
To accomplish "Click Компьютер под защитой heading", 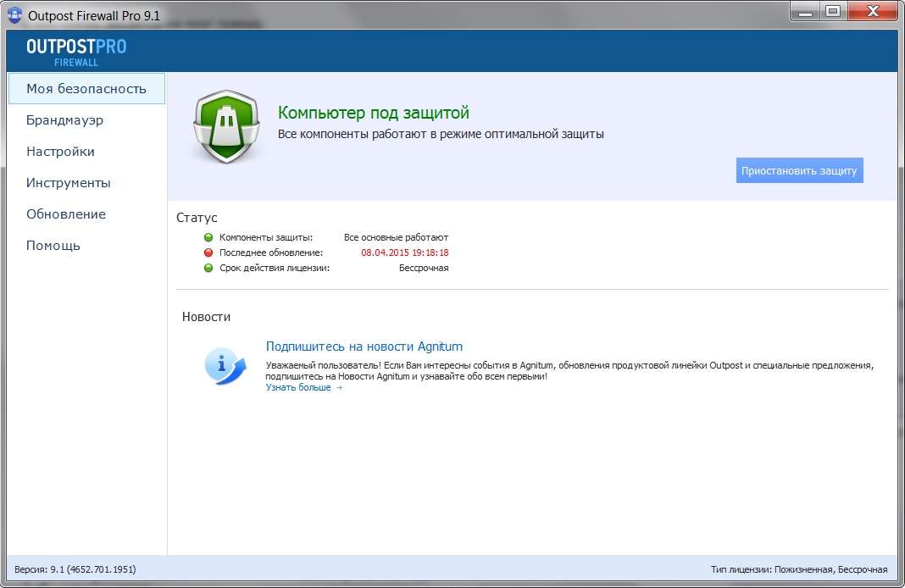I will (x=374, y=113).
